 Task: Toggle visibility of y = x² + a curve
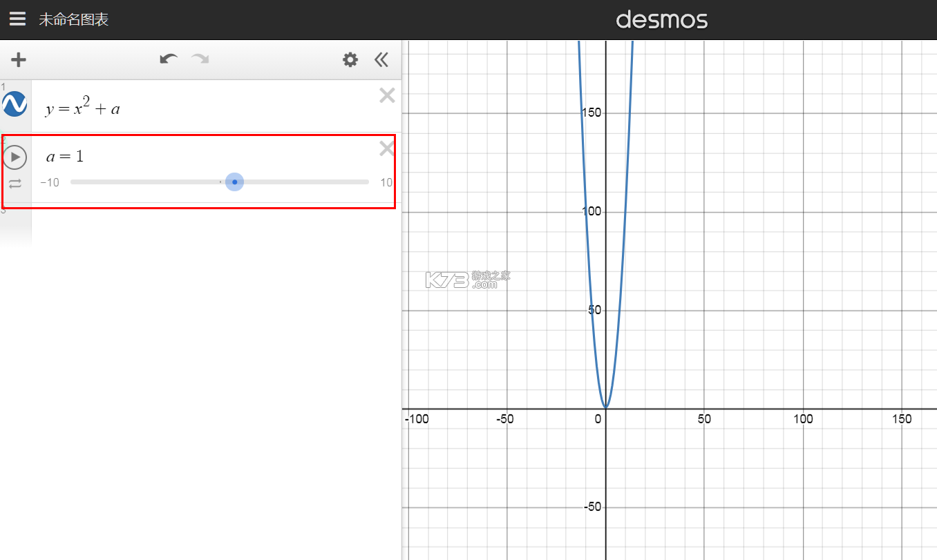click(15, 104)
